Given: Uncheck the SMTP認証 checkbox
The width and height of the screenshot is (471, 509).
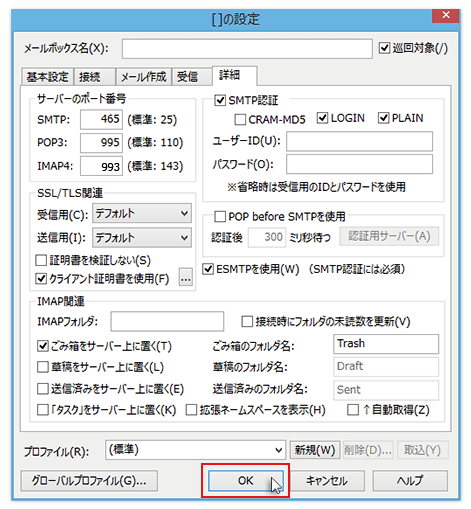Looking at the screenshot, I should click(220, 100).
